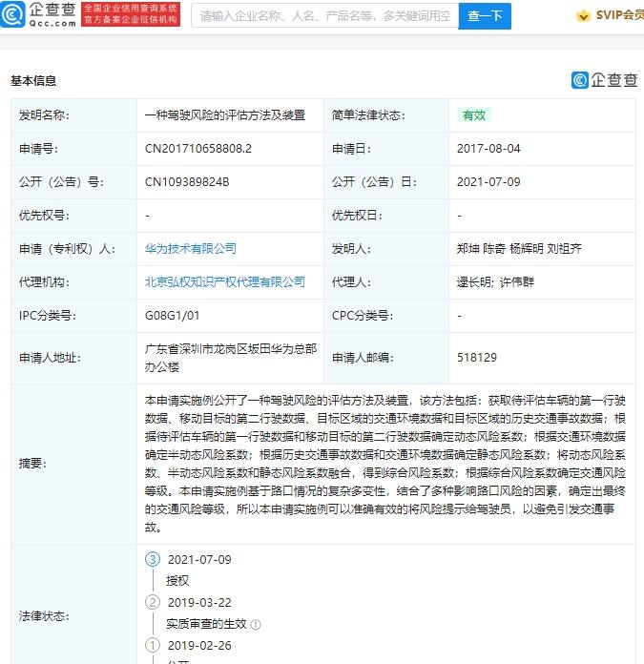Open 华为技术有限公司 applicant link

[191, 249]
